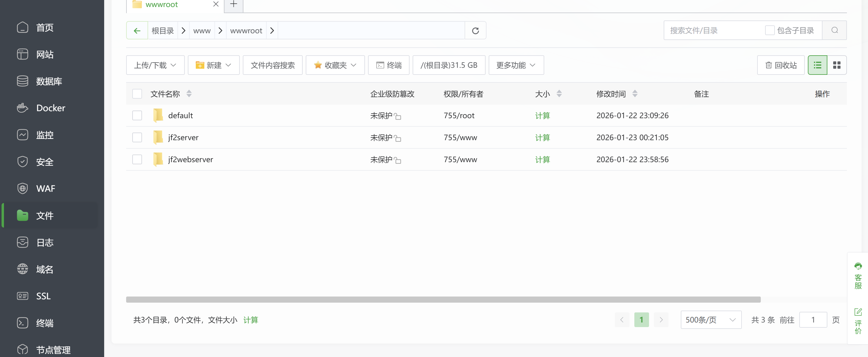Click the lock icon beside default
The image size is (868, 357).
pyautogui.click(x=398, y=116)
